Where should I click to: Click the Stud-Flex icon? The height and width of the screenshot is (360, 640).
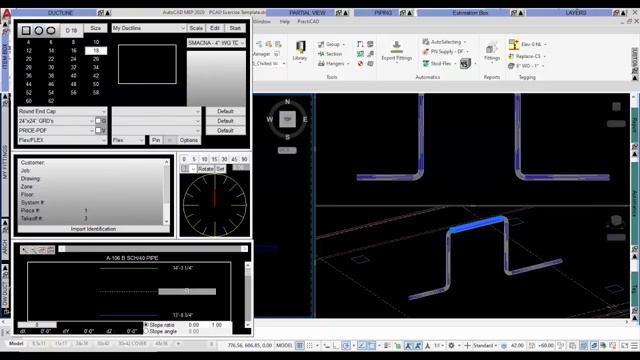(x=426, y=63)
